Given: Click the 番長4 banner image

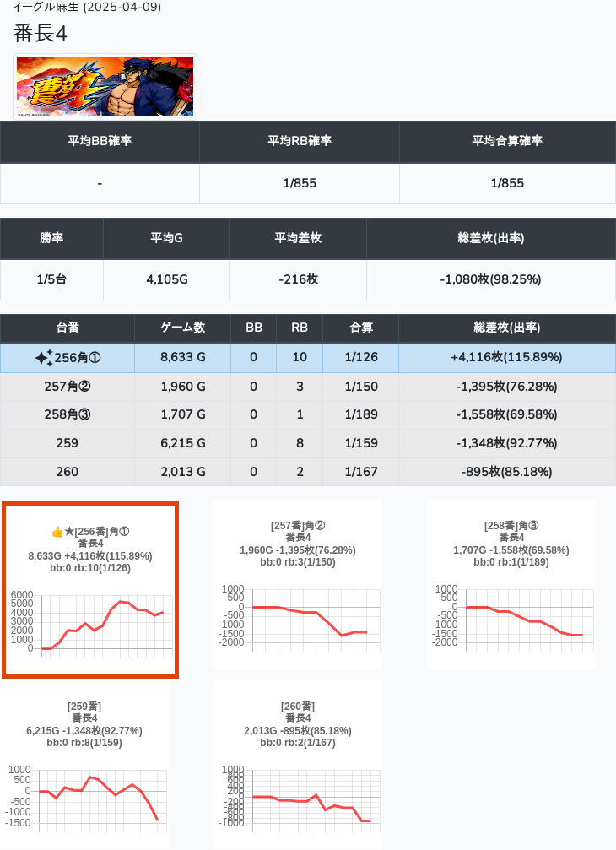Looking at the screenshot, I should coord(105,87).
